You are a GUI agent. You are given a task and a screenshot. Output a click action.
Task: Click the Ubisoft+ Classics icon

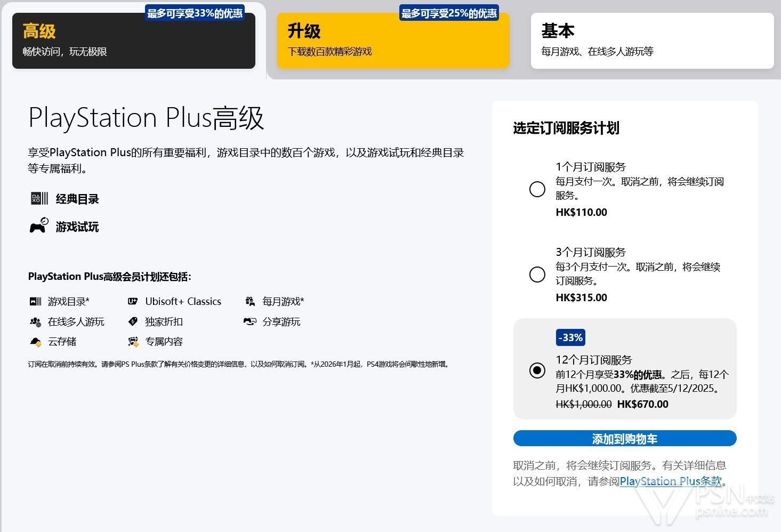133,302
